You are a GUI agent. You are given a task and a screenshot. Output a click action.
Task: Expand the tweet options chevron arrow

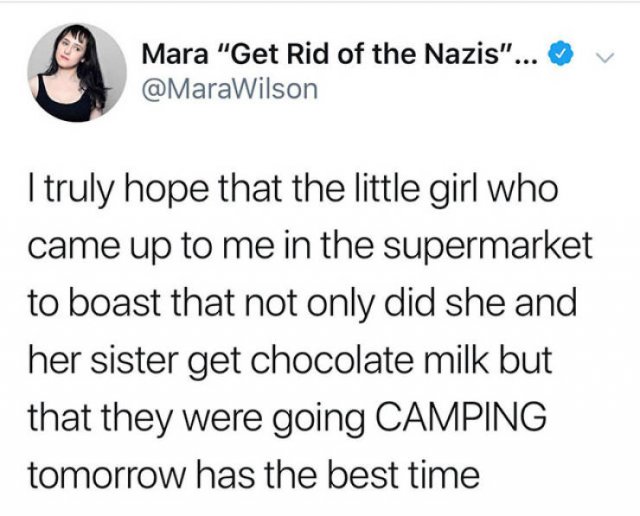click(605, 59)
